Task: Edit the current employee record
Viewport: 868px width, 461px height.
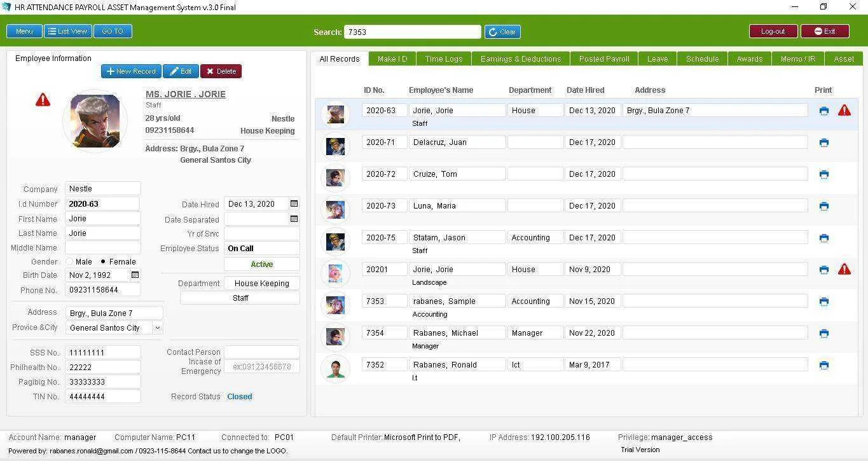Action: [x=181, y=71]
